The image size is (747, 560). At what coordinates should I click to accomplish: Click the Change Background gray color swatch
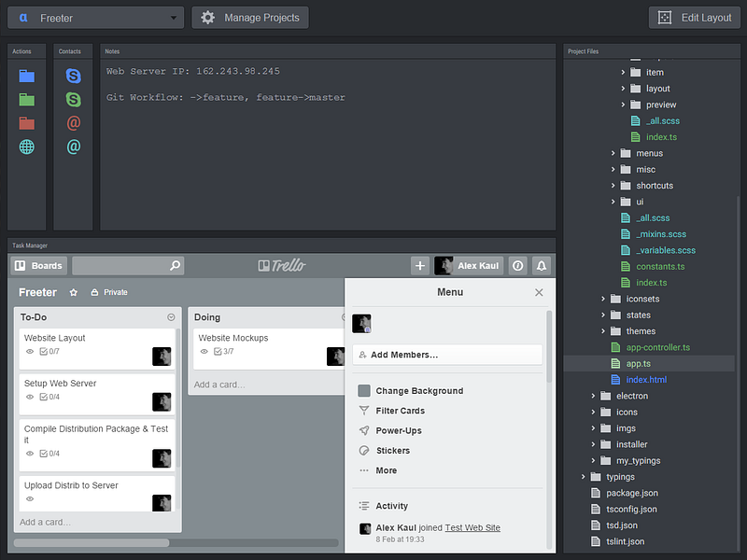364,391
